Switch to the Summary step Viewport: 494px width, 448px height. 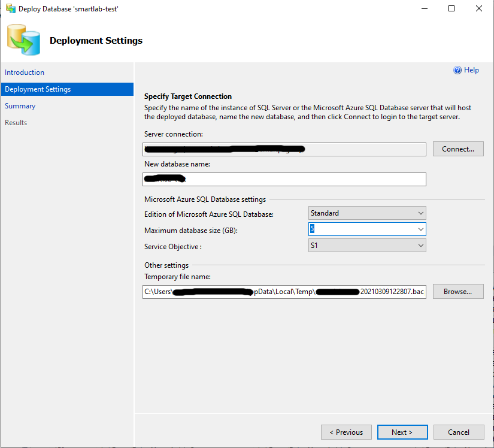click(20, 105)
